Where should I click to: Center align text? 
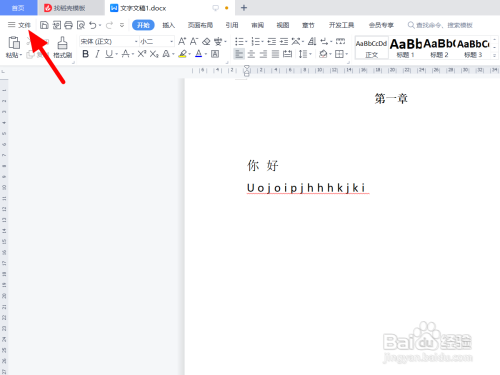click(x=251, y=54)
